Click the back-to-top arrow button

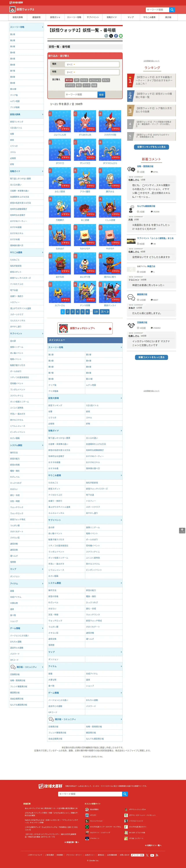pyautogui.click(x=182, y=530)
